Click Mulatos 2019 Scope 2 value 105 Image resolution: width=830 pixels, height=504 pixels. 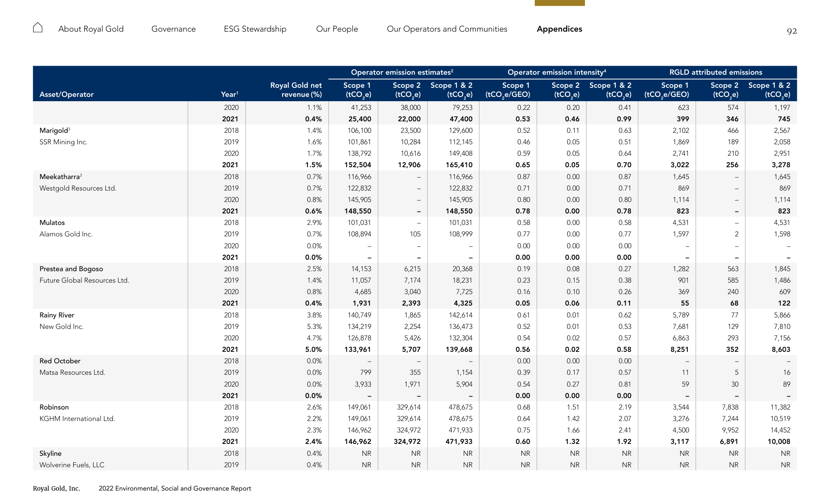(415, 234)
